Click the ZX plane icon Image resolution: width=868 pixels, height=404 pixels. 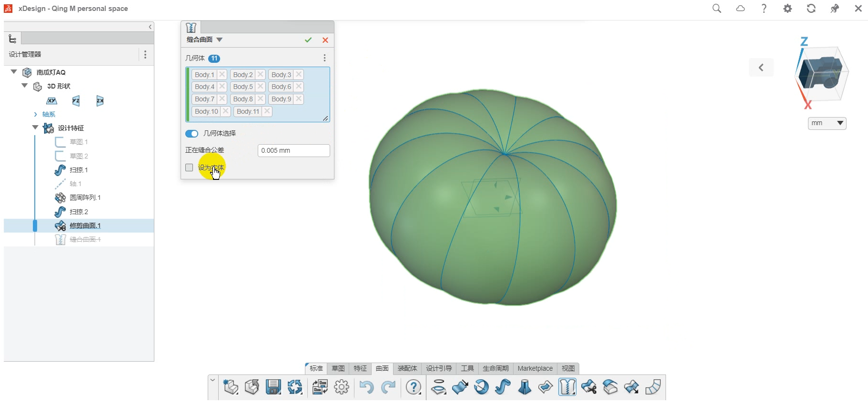100,101
